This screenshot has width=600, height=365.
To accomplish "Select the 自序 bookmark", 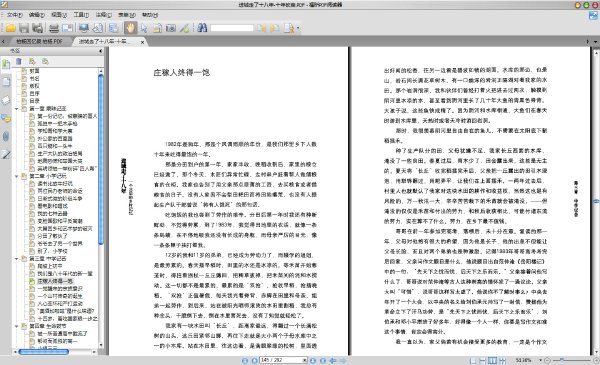I will click(x=34, y=93).
